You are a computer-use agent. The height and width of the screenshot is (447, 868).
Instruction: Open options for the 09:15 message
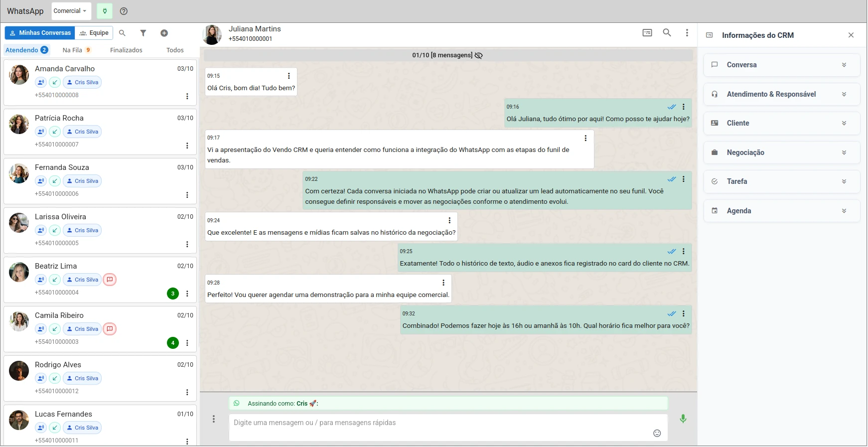(289, 76)
